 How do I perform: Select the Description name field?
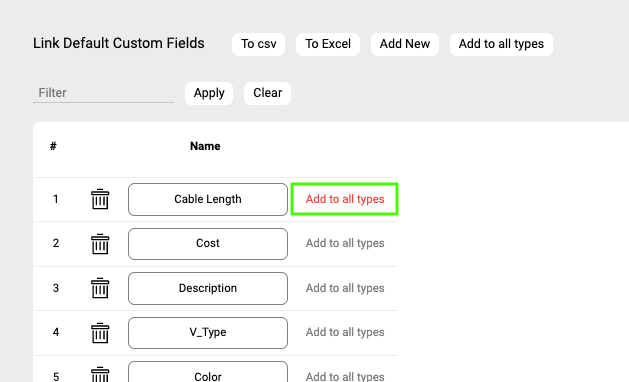pyautogui.click(x=208, y=288)
